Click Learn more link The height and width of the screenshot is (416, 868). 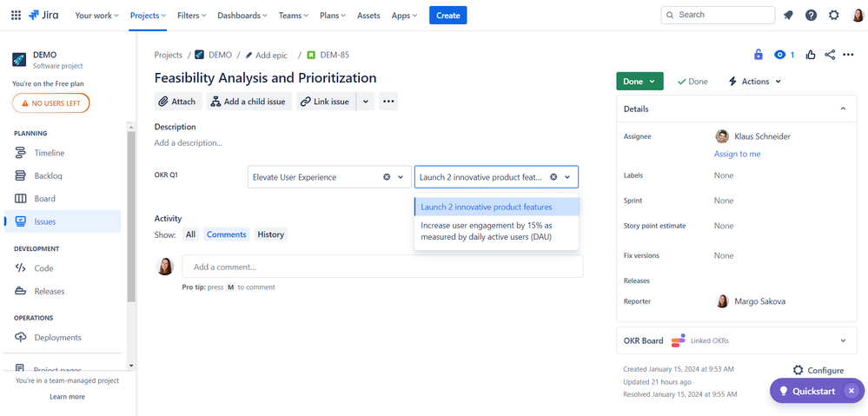[67, 397]
